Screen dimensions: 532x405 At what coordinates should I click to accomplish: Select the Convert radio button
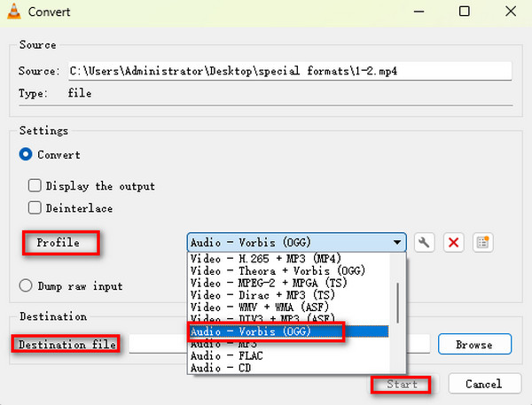pos(26,154)
